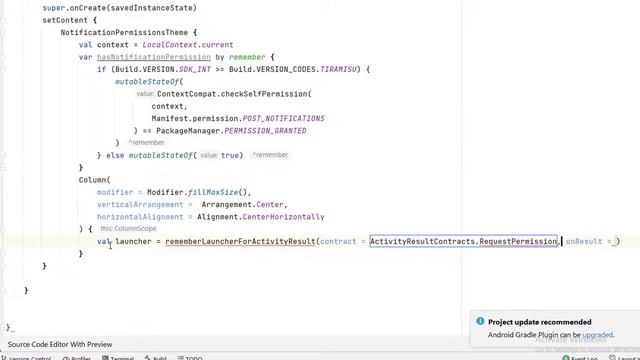Open the Profiler tool window tab
This screenshot has height=360, width=640.
tap(77, 358)
